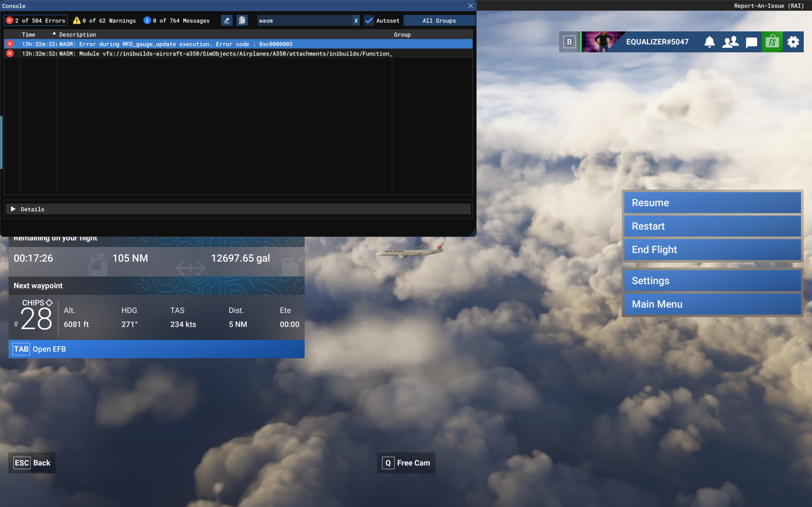The height and width of the screenshot is (507, 812).
Task: Toggle the Messages filter button
Action: pos(176,21)
